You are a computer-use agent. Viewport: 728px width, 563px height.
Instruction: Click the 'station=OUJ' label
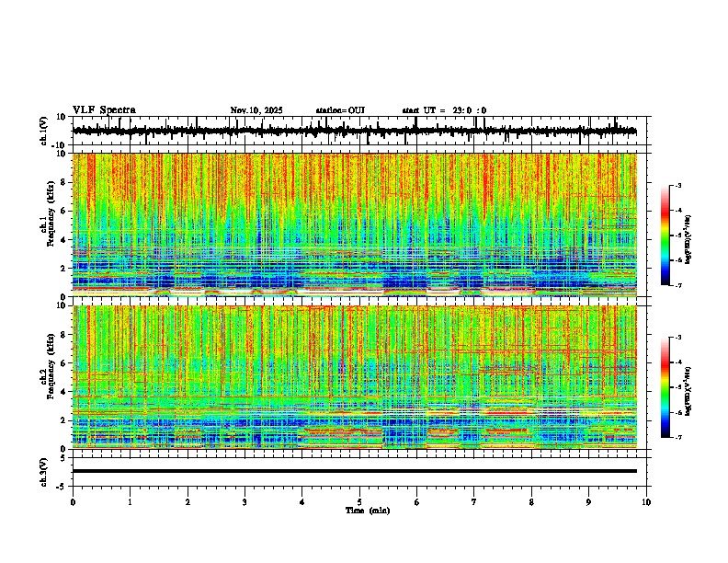click(340, 110)
